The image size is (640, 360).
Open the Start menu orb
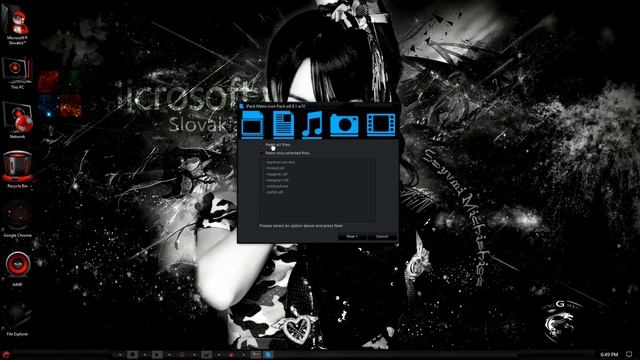click(6, 355)
